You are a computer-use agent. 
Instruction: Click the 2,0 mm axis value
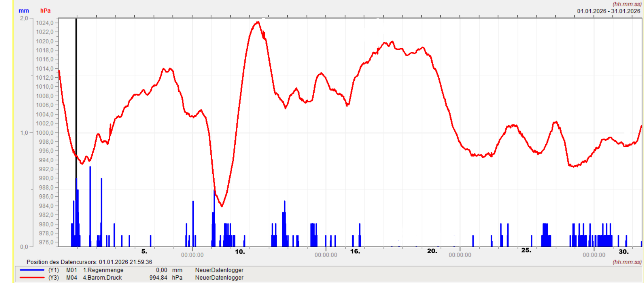point(24,18)
